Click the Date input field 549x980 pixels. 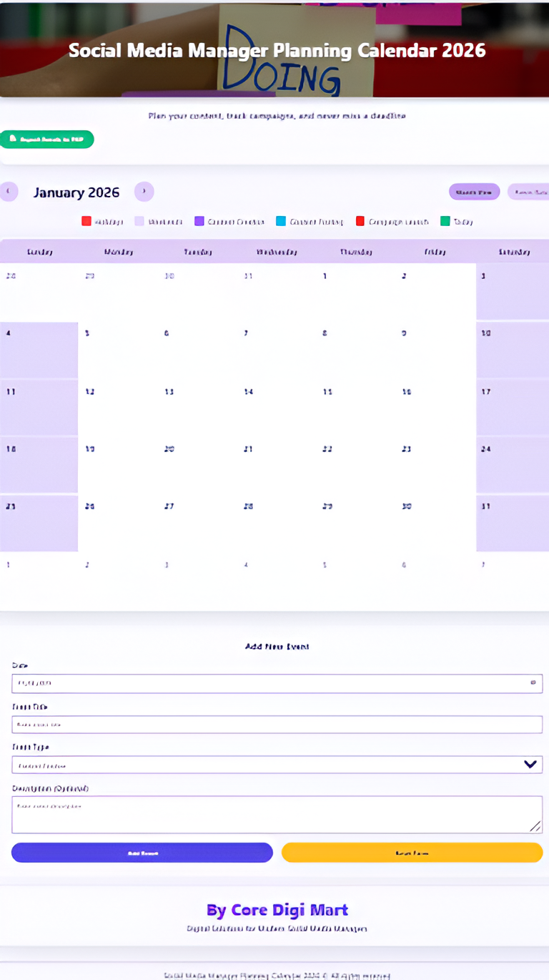[277, 684]
